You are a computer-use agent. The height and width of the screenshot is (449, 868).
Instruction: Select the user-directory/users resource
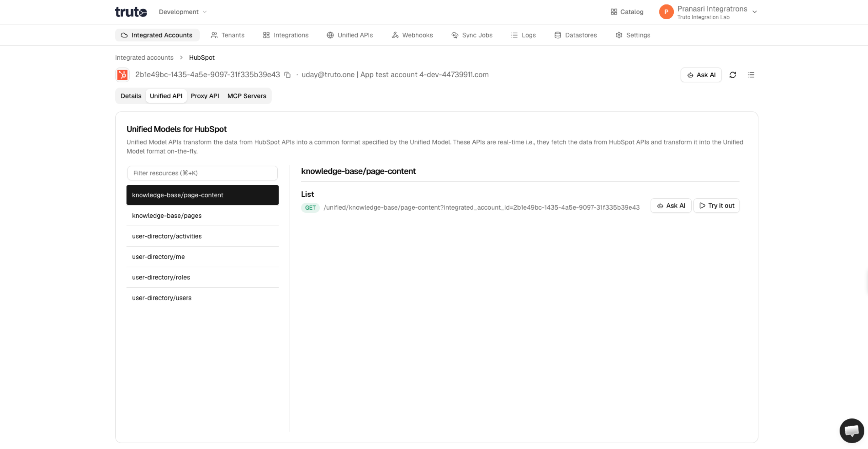[x=202, y=298]
